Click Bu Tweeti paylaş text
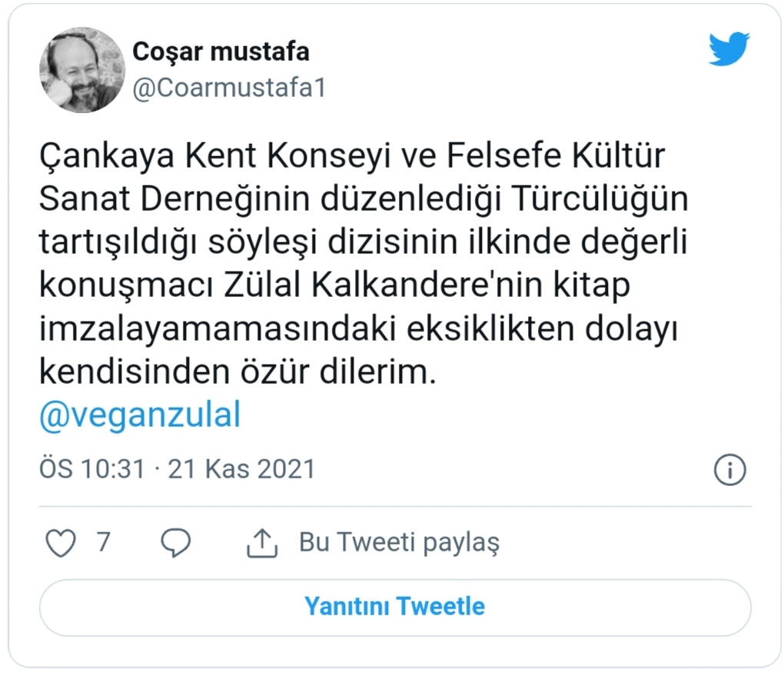784x676 pixels. coord(397,541)
